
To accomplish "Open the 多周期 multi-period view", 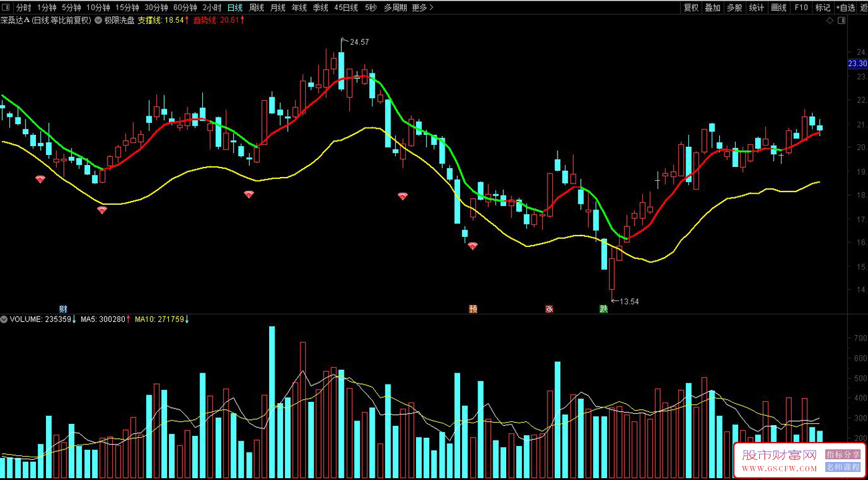I will click(x=395, y=8).
